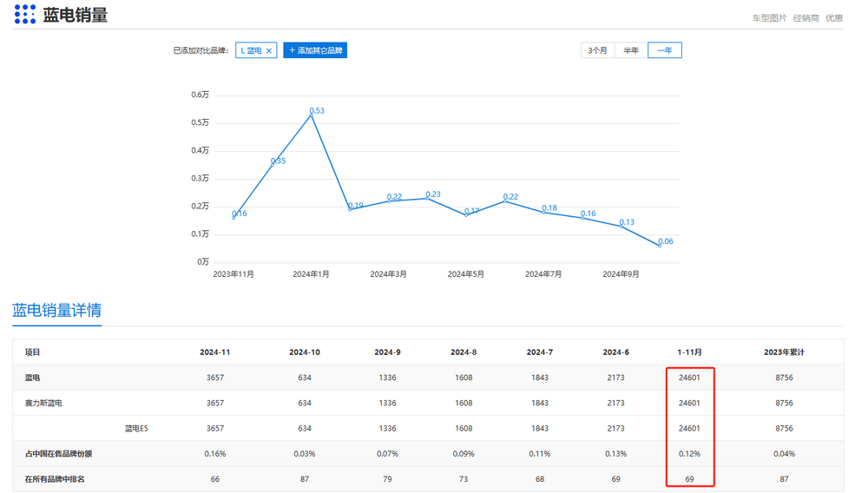Click the 在所有品牌中排名 row label
The image size is (868, 493).
click(55, 479)
